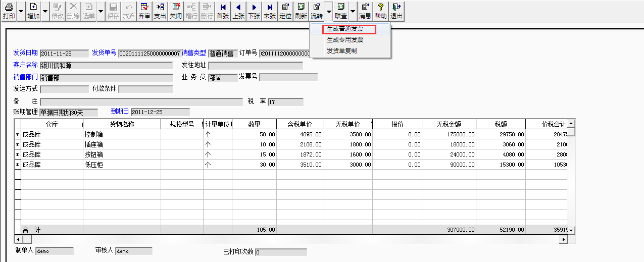Expand the dropdown arrow next to 联查
The width and height of the screenshot is (644, 262).
pos(353,11)
